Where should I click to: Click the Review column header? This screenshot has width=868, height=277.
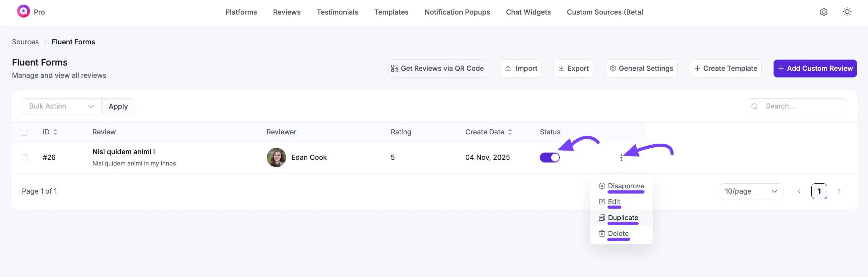coord(104,132)
